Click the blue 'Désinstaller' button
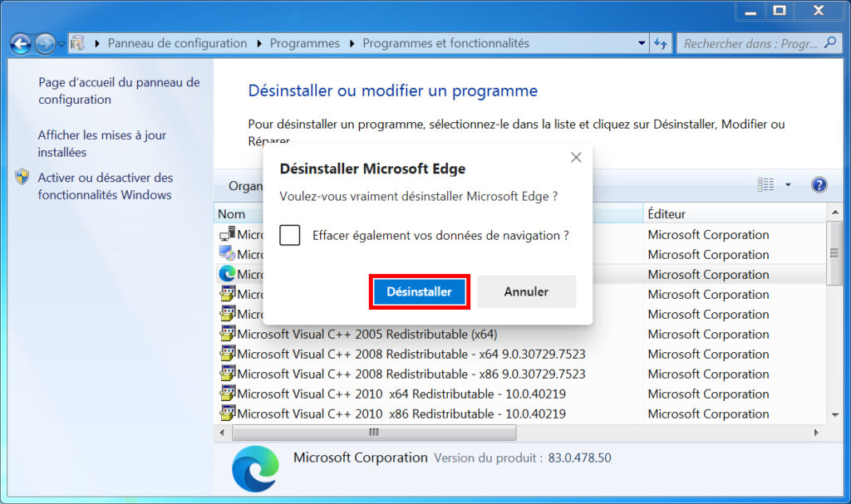This screenshot has width=851, height=504. (419, 292)
